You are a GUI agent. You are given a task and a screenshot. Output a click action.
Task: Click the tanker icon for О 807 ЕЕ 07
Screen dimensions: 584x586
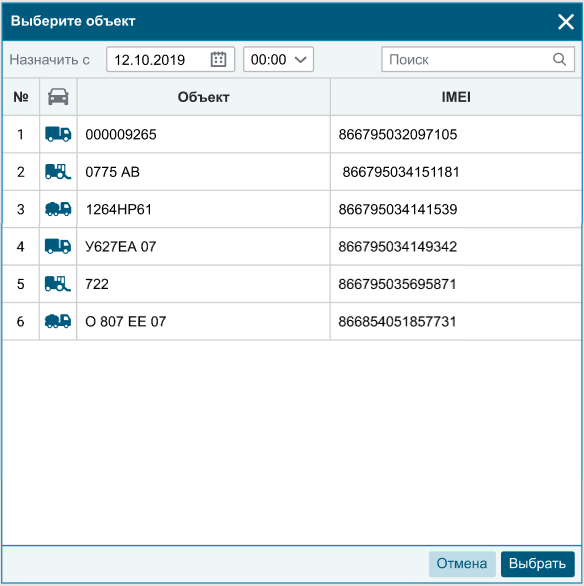58,321
